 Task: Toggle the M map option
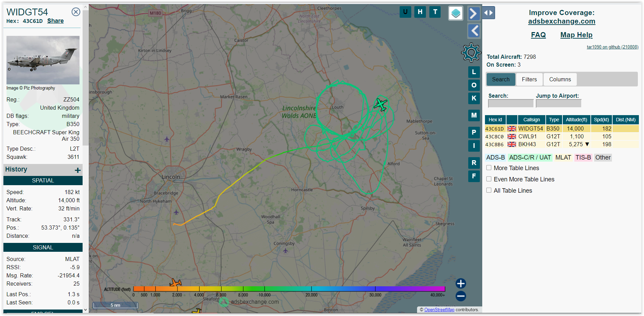(x=474, y=115)
